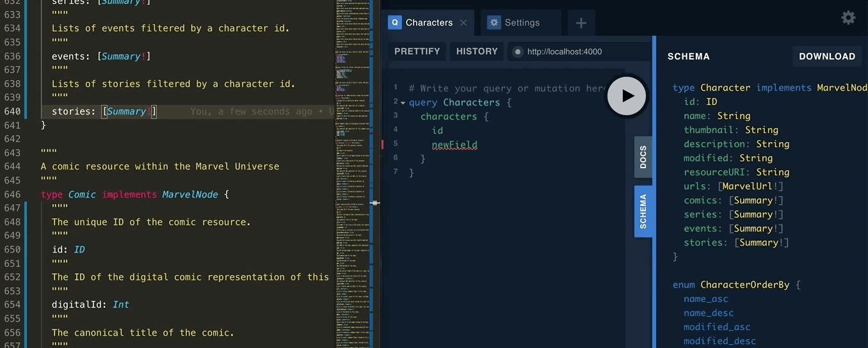Select the SCHEMA side tab
This screenshot has height=348, width=868.
(643, 212)
